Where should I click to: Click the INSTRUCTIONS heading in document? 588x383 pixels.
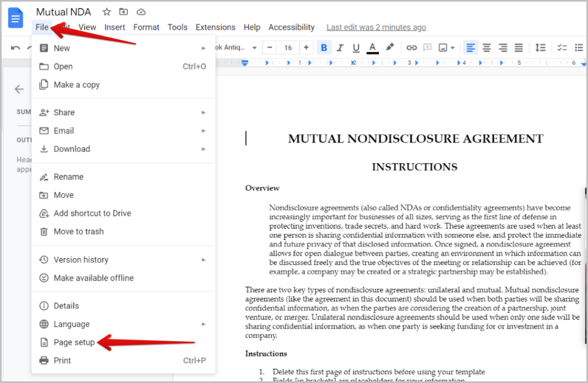(x=415, y=167)
